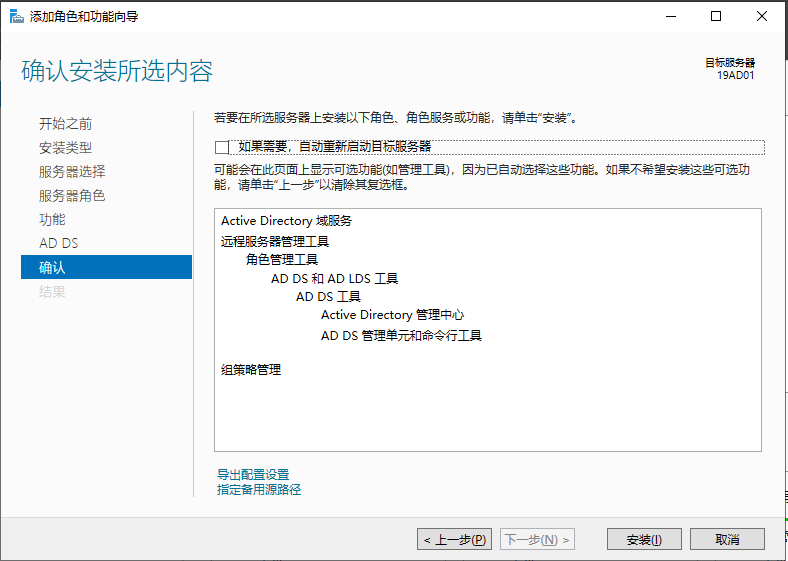
Task: Click the highlighted 确认 step
Action: 107,267
